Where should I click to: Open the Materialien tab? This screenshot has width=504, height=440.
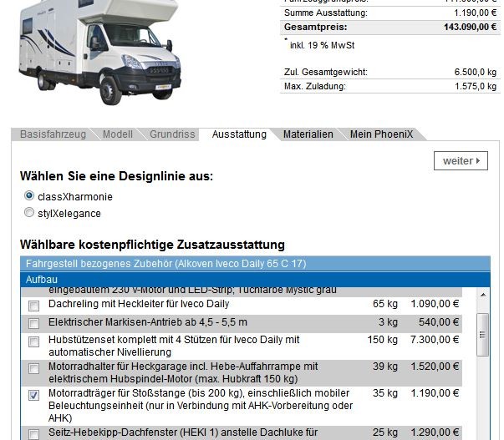[x=308, y=134]
